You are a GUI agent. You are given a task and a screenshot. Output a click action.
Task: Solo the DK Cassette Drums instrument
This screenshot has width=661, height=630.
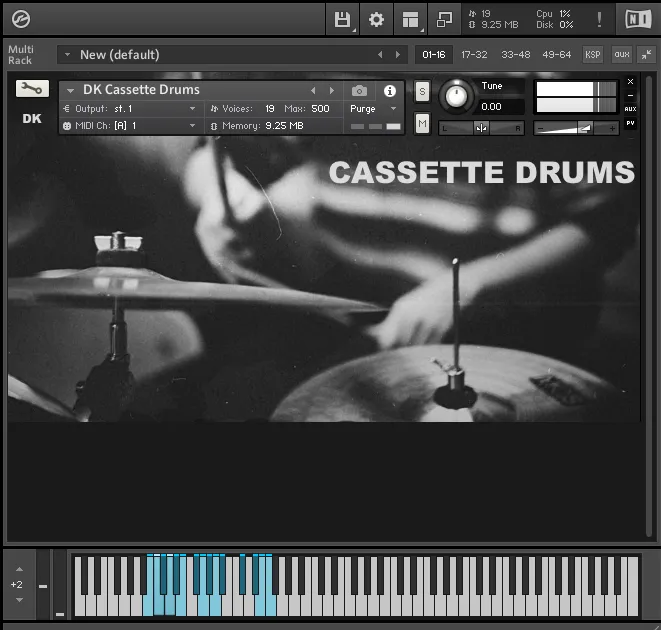[422, 92]
